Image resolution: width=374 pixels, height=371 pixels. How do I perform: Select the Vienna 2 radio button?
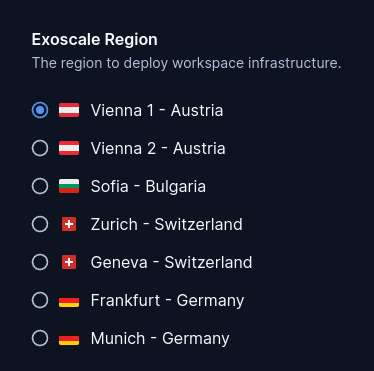coord(40,148)
